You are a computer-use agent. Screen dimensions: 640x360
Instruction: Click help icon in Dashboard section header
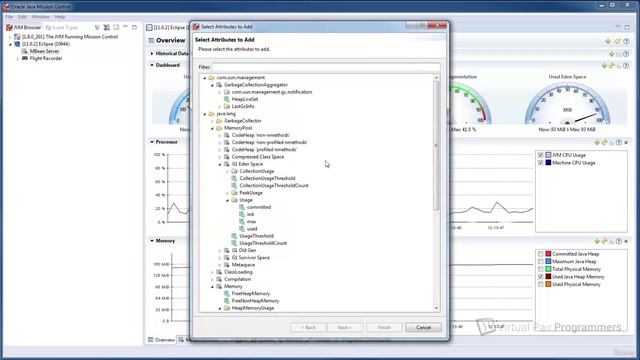(x=626, y=65)
